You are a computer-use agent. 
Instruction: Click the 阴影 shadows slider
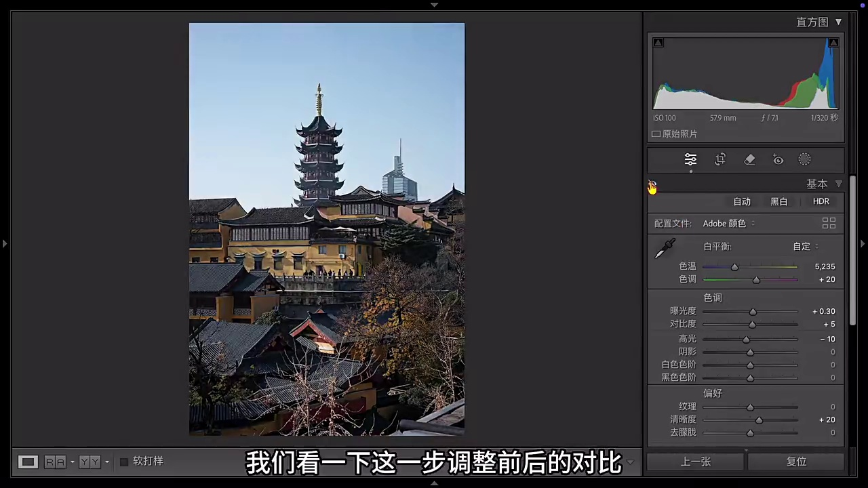(750, 352)
